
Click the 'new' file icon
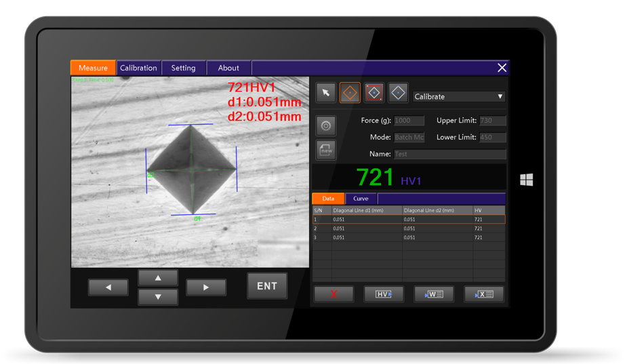click(326, 150)
